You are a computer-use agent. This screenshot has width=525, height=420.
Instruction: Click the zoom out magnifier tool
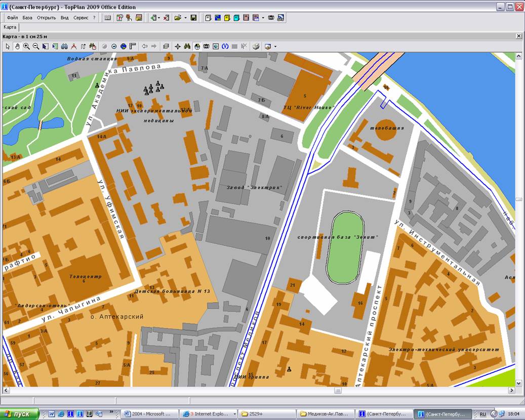(36, 46)
